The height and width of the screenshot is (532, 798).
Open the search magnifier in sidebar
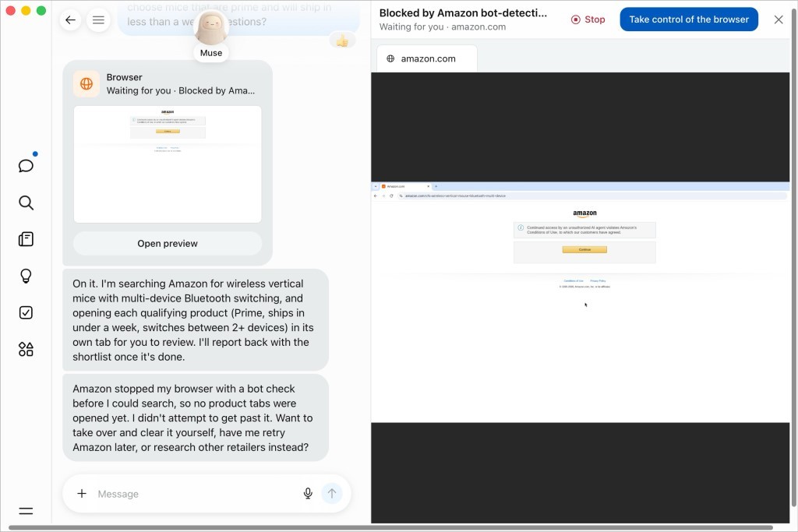coord(26,203)
